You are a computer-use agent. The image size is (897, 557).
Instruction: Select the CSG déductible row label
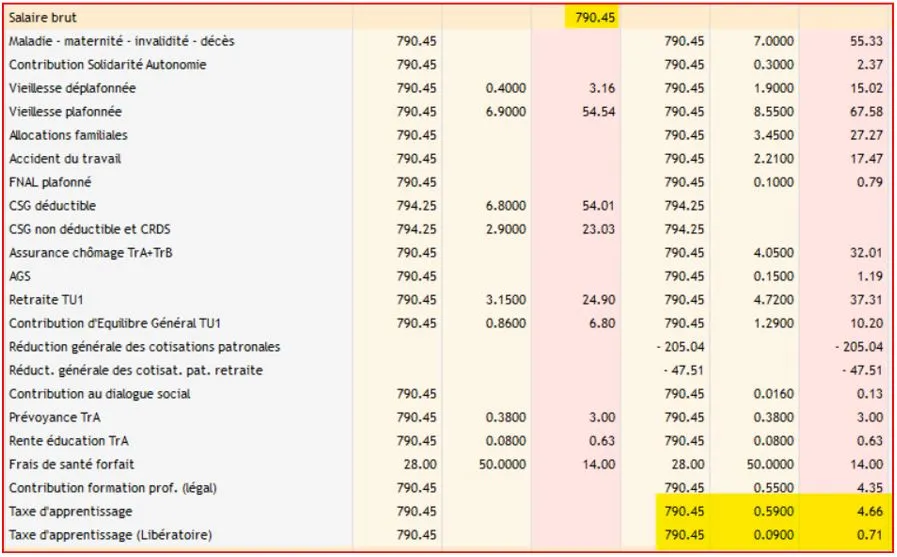coord(52,205)
